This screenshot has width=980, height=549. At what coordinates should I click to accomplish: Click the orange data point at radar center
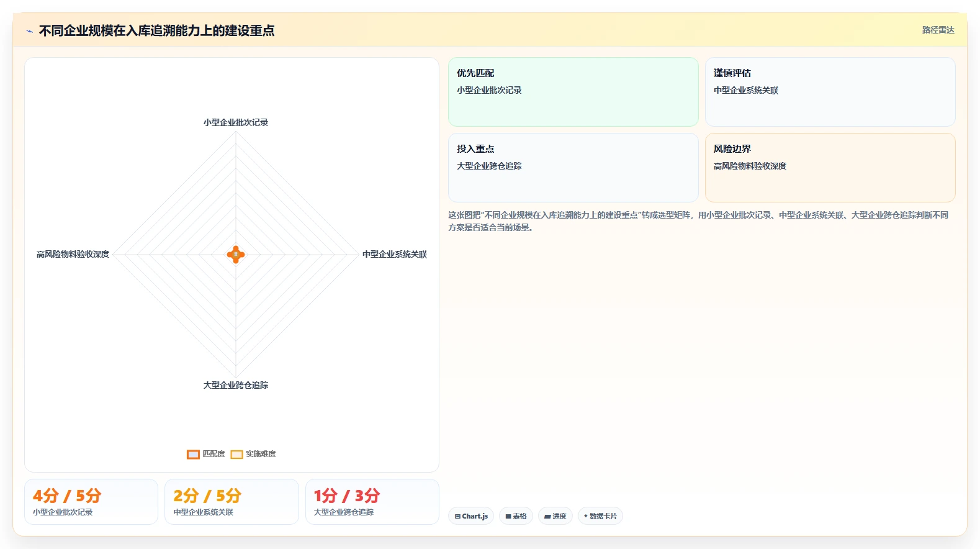[x=236, y=255]
